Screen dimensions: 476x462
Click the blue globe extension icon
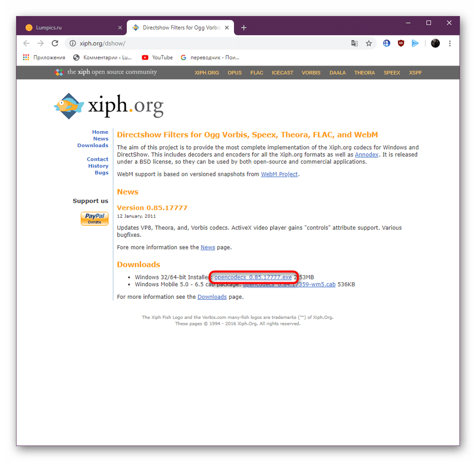point(386,44)
